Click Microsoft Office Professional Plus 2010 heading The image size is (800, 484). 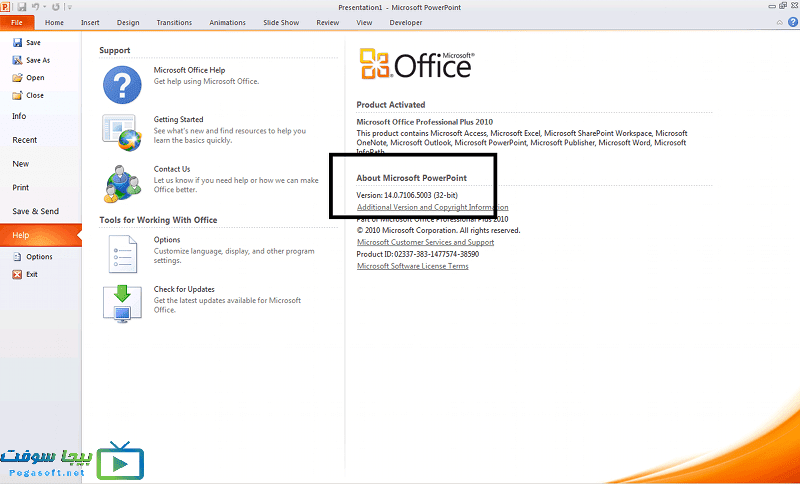point(425,122)
